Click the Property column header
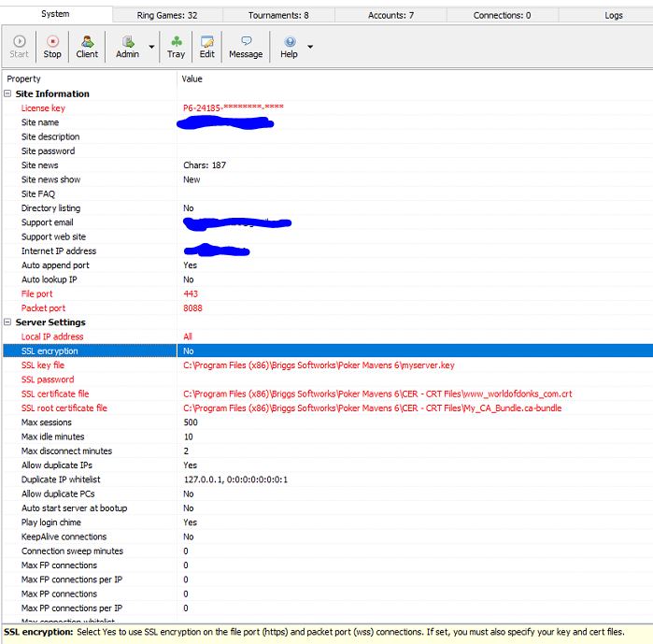The width and height of the screenshot is (653, 644). click(24, 79)
